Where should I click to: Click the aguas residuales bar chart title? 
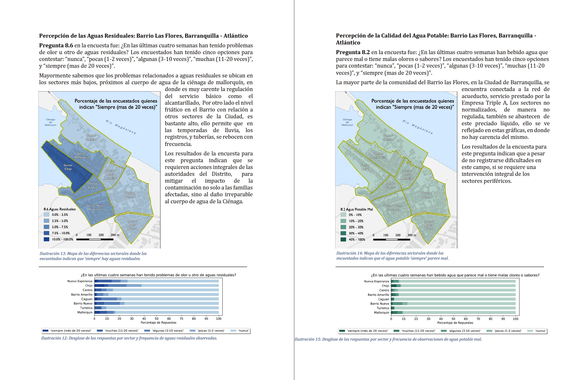tap(158, 275)
